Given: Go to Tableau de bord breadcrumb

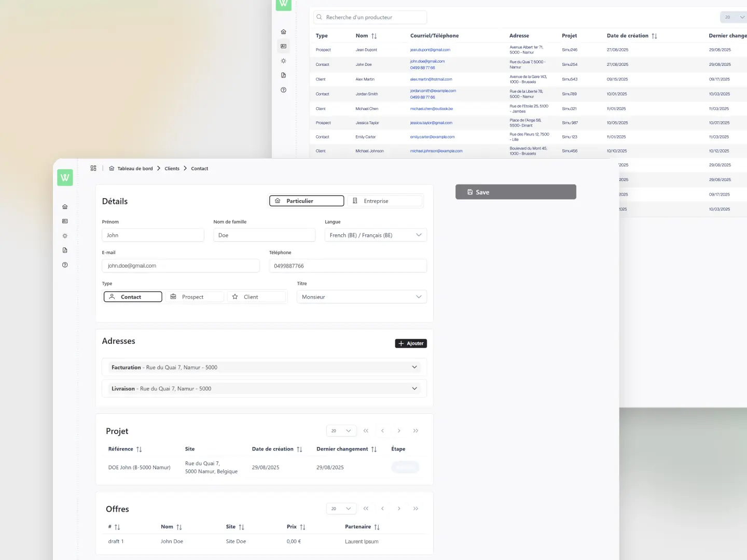Looking at the screenshot, I should pos(135,169).
